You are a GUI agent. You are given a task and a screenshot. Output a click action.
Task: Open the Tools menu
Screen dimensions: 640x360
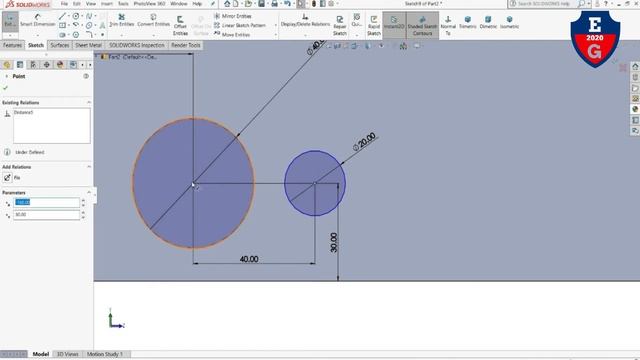tap(123, 4)
